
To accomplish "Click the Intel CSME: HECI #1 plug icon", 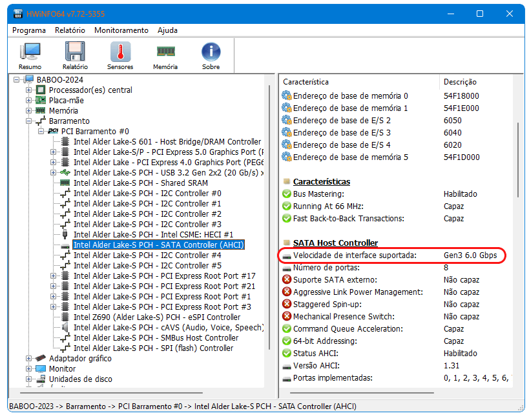I will click(65, 234).
